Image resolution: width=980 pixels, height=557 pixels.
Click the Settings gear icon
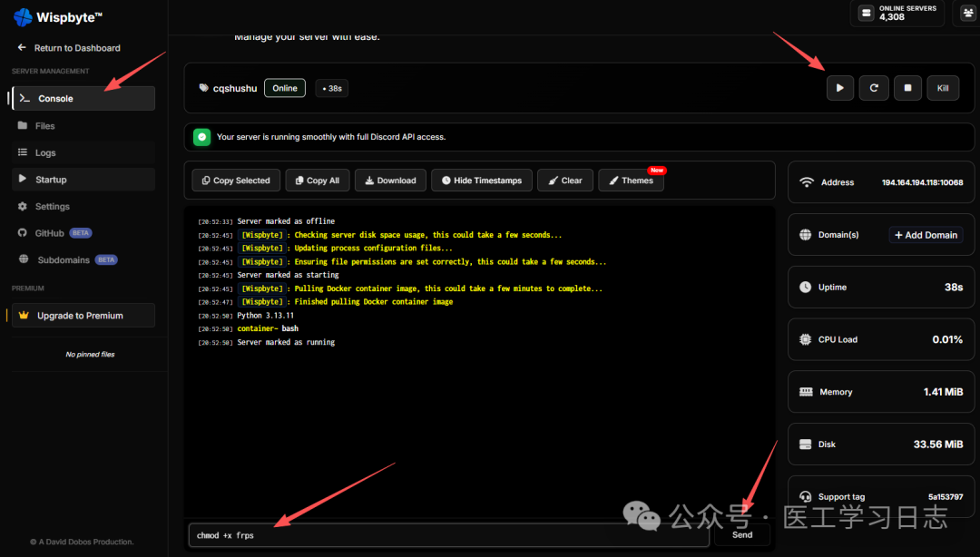pos(23,206)
